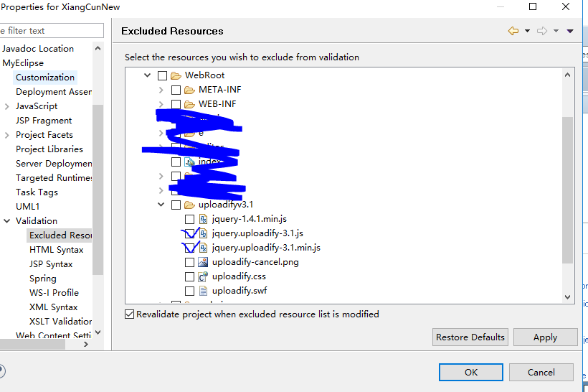
Task: Open the JSP Syntax validation page
Action: coord(51,264)
